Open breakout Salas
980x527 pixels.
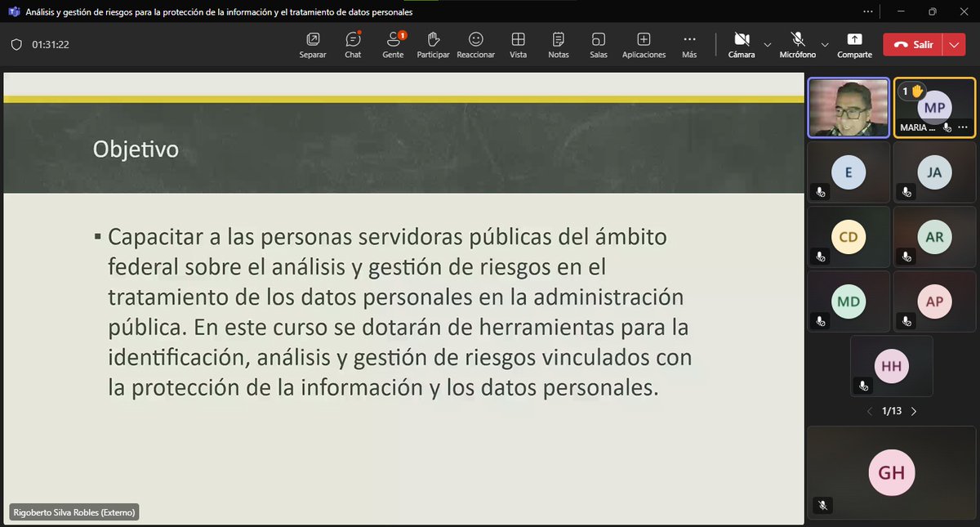point(599,45)
